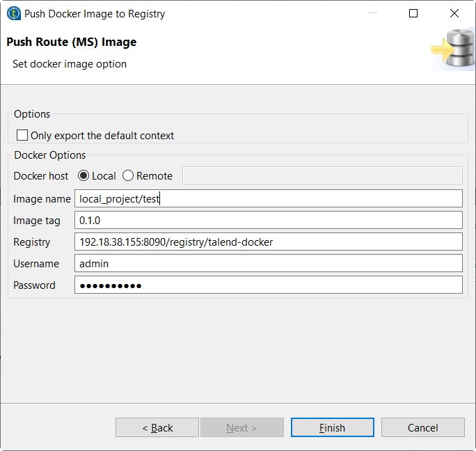The height and width of the screenshot is (451, 476).
Task: Click the database export banner icon
Action: [x=453, y=49]
